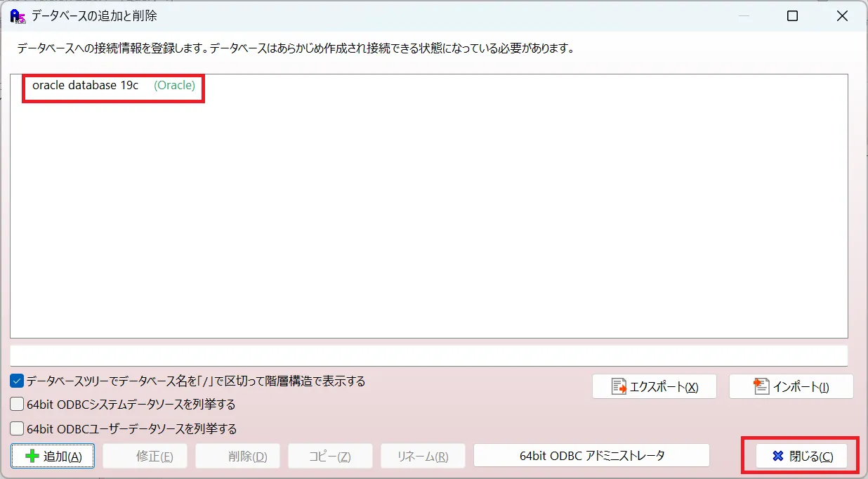Click the 修正(E) modify button
The width and height of the screenshot is (868, 479).
pos(145,456)
